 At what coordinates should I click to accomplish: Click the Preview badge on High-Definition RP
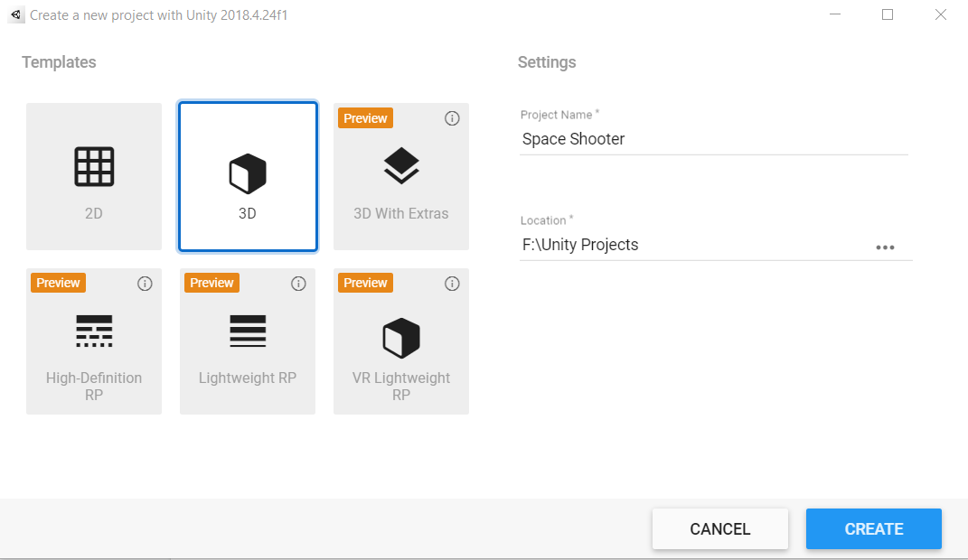[x=58, y=283]
